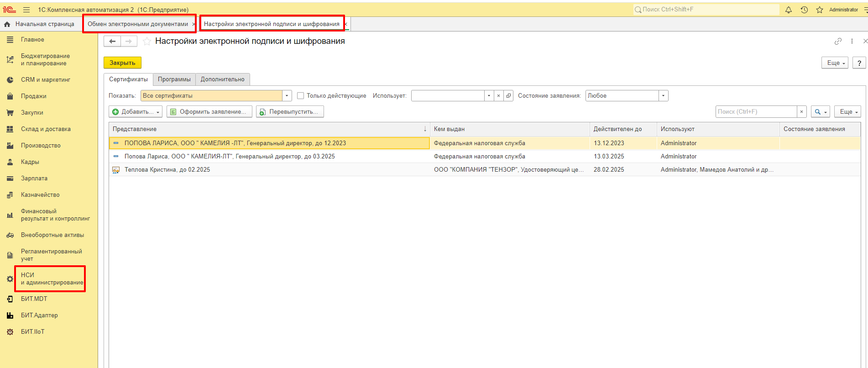Image resolution: width=868 pixels, height=368 pixels.
Task: Switch to the Дополнительно tab
Action: click(x=222, y=79)
